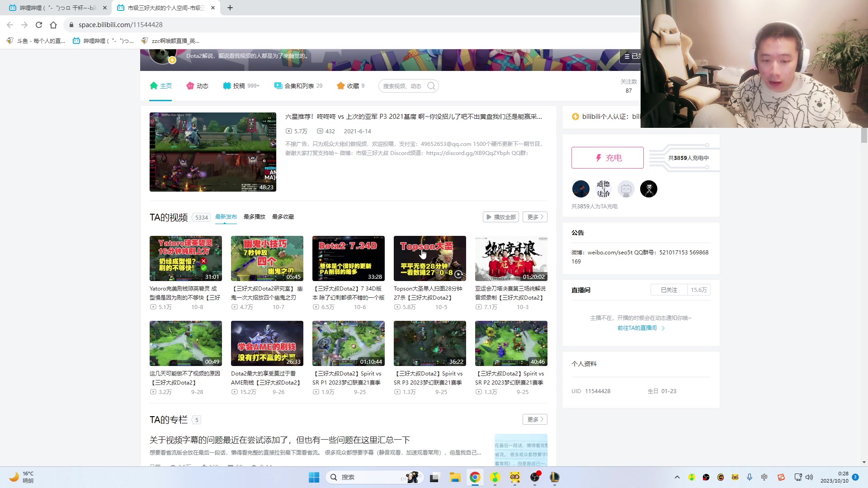The height and width of the screenshot is (488, 868).
Task: Open the network display tray icon
Action: (798, 477)
